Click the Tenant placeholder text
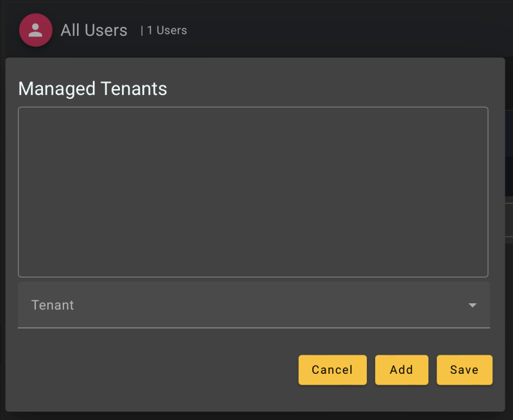The image size is (513, 420). (x=52, y=305)
